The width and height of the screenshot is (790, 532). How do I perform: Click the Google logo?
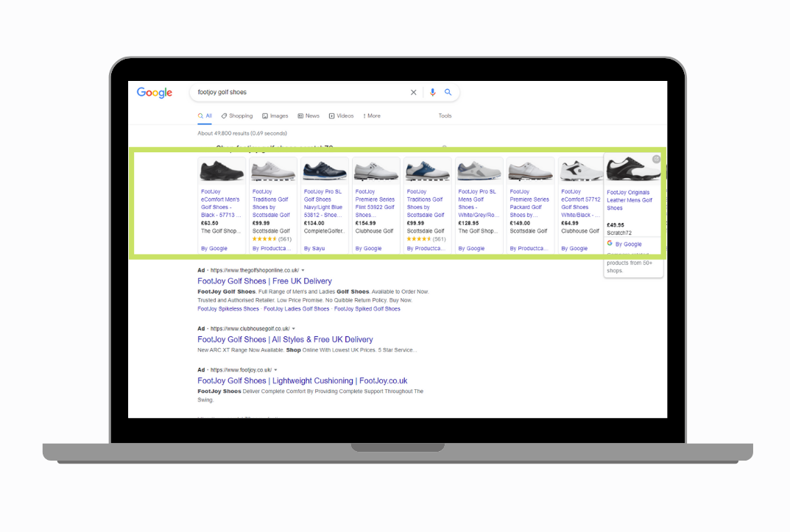(x=155, y=93)
